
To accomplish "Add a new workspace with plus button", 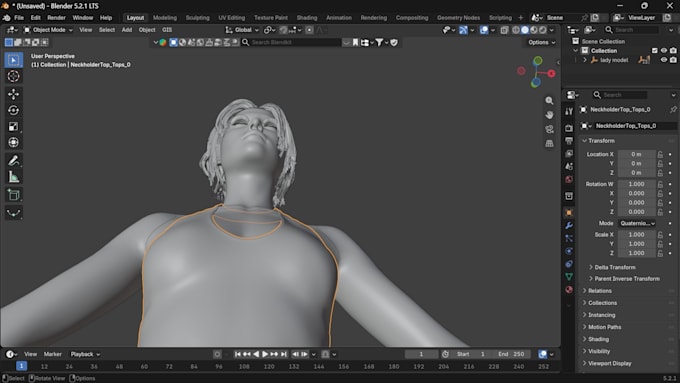I will pos(521,18).
